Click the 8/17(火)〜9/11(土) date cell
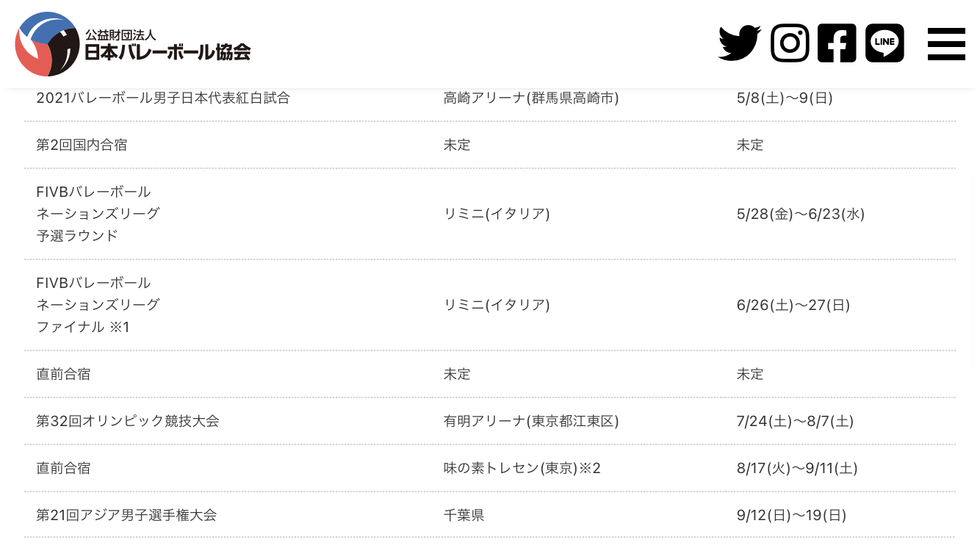The image size is (980, 551). point(797,468)
